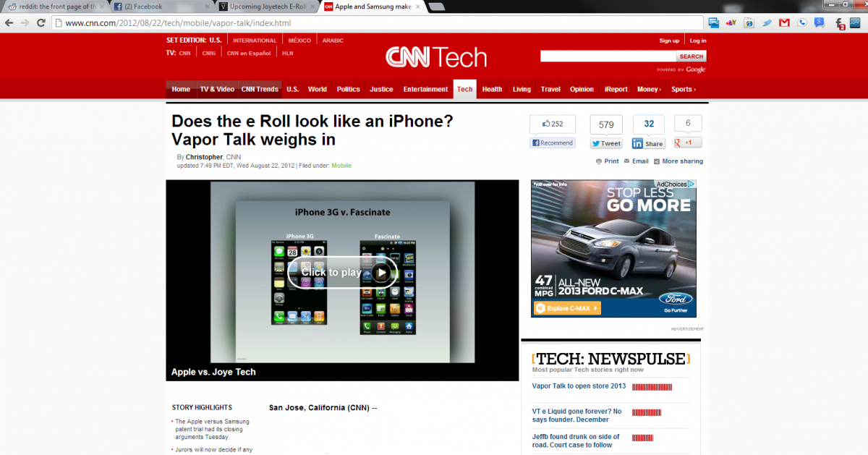Click the image gallery extension icon

(x=714, y=23)
